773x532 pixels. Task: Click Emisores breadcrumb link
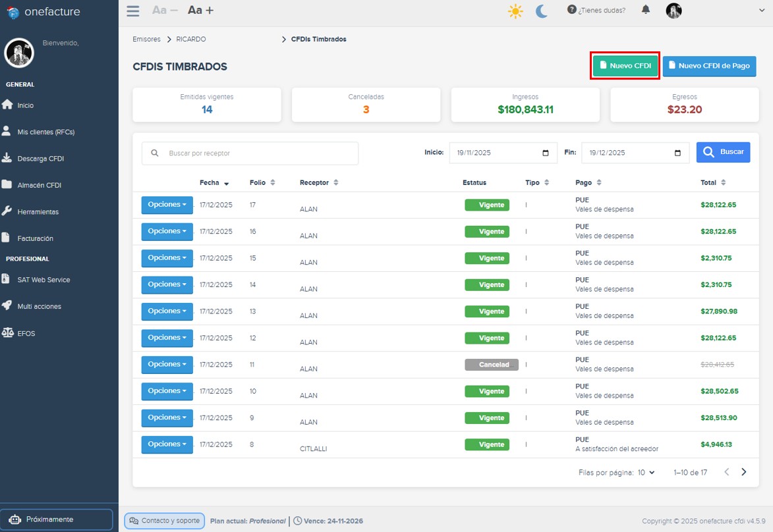(146, 40)
